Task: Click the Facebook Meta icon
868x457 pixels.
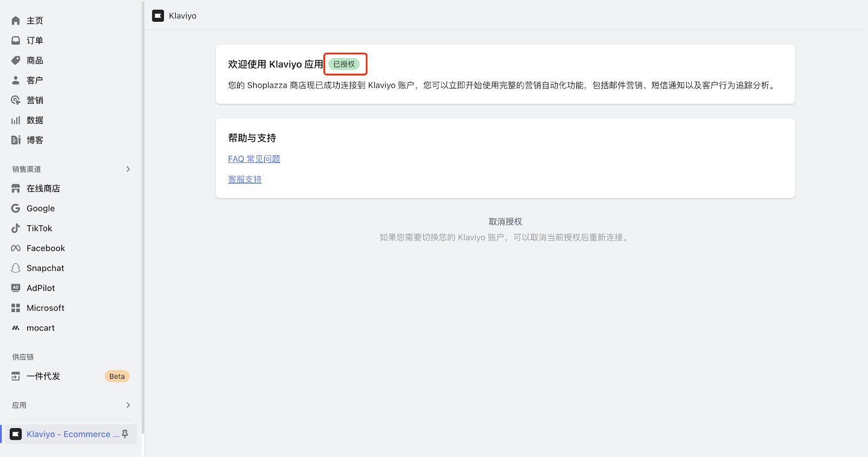Action: point(16,248)
